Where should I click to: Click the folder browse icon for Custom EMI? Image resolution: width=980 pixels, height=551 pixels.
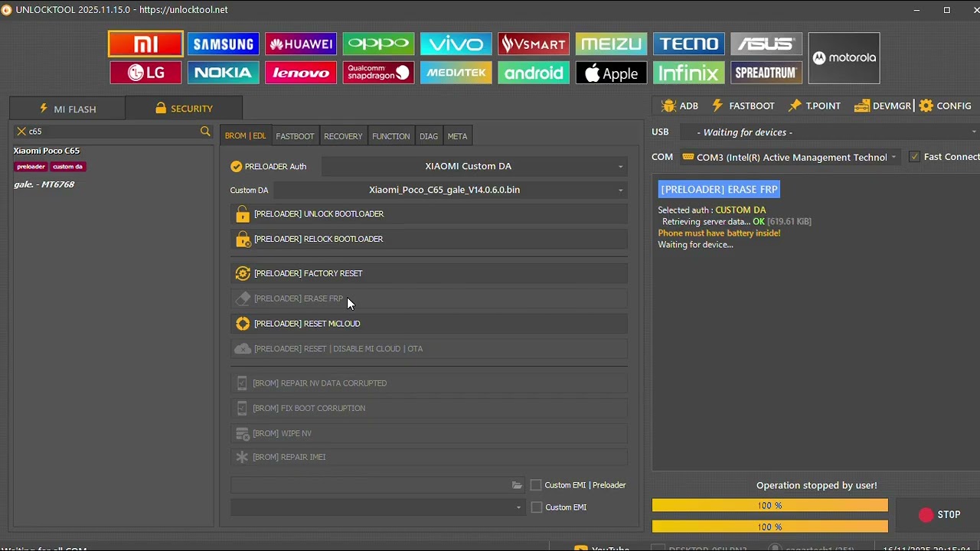click(x=517, y=485)
